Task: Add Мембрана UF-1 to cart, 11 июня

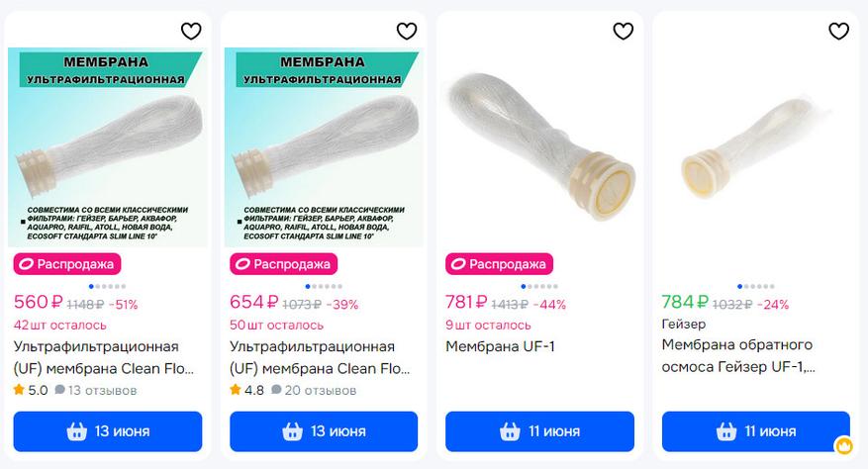Action: (539, 431)
